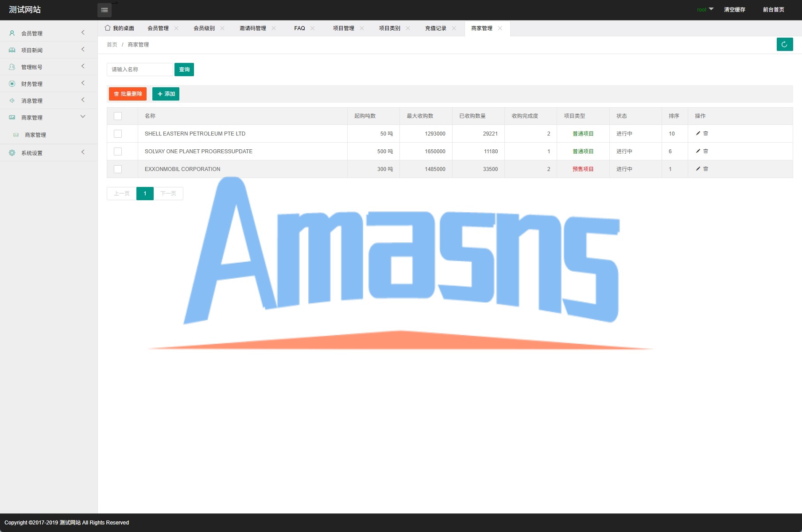
Task: Click the green refresh icon button
Action: point(784,44)
